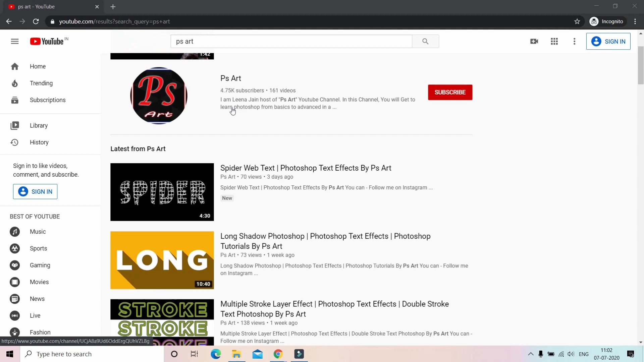This screenshot has width=644, height=362.
Task: Reload the page with the refresh icon
Action: (x=36, y=21)
